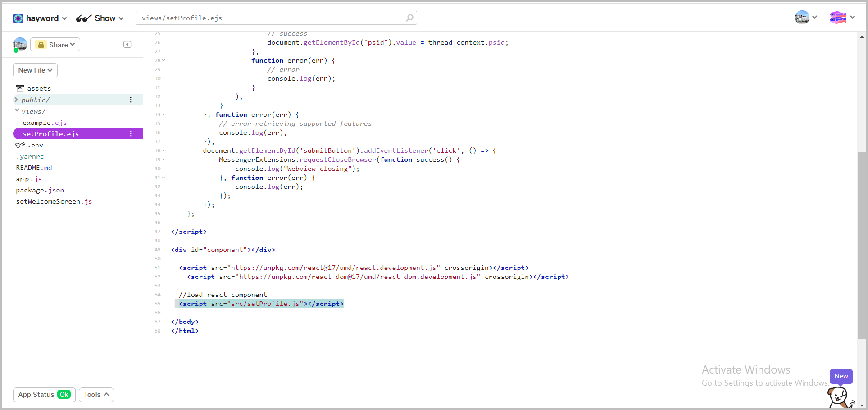
Task: Click the react-dom.development.js URL on line 52
Action: [x=358, y=277]
